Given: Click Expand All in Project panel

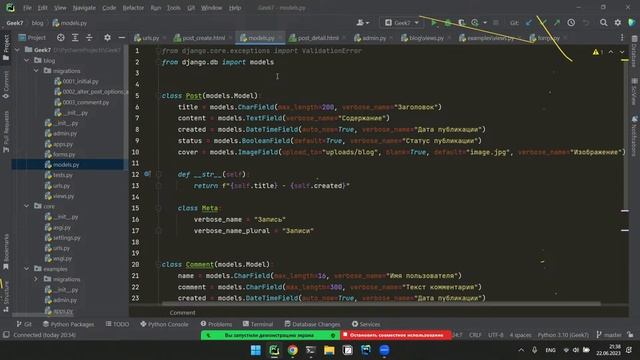Looking at the screenshot, I should [x=75, y=38].
